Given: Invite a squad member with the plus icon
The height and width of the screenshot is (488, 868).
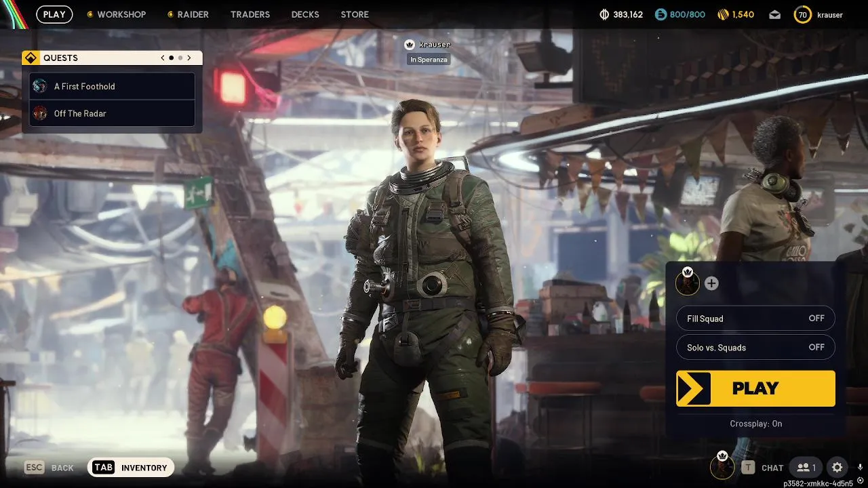Looking at the screenshot, I should 711,283.
